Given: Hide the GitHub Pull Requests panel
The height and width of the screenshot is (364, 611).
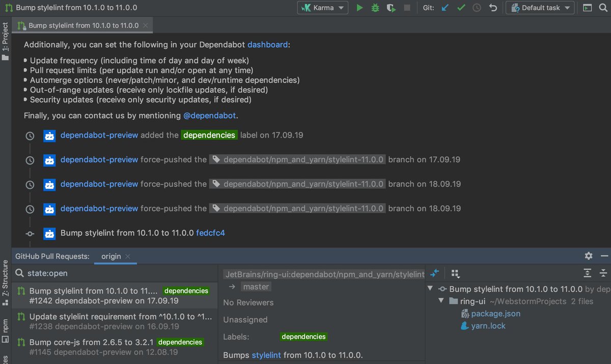Looking at the screenshot, I should (604, 256).
